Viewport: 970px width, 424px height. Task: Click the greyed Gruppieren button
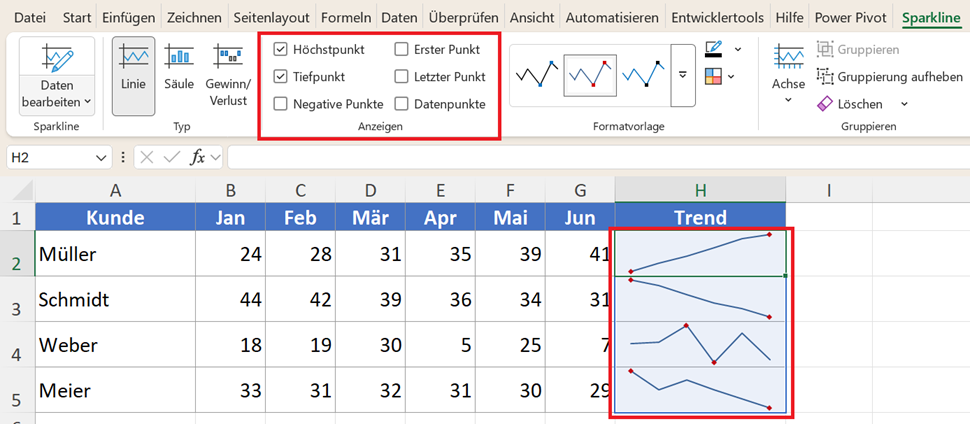coord(858,49)
